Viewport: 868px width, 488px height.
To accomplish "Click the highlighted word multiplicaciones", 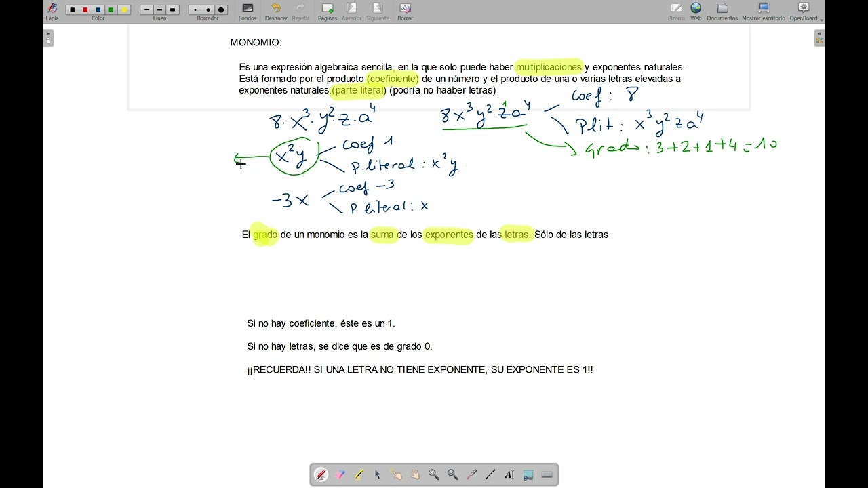I will coord(549,67).
